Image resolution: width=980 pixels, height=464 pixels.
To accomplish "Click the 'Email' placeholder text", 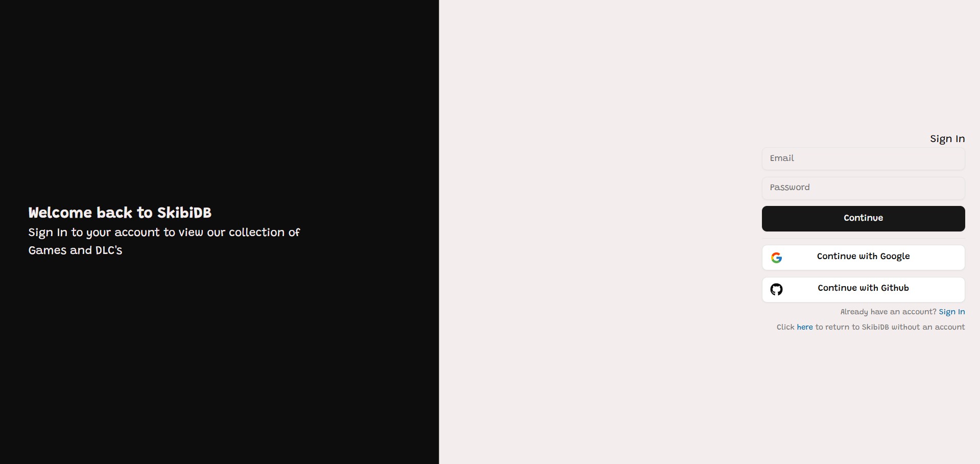I will (782, 158).
